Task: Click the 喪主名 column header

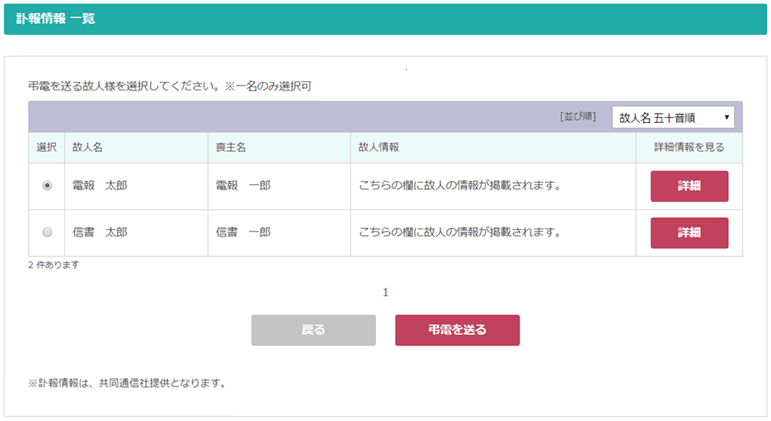Action: pyautogui.click(x=231, y=147)
